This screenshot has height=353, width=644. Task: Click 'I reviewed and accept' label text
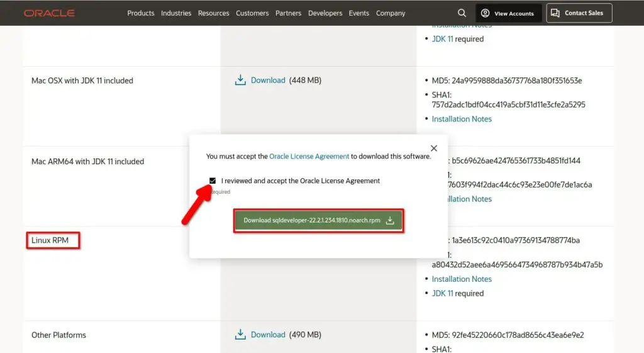pyautogui.click(x=300, y=181)
